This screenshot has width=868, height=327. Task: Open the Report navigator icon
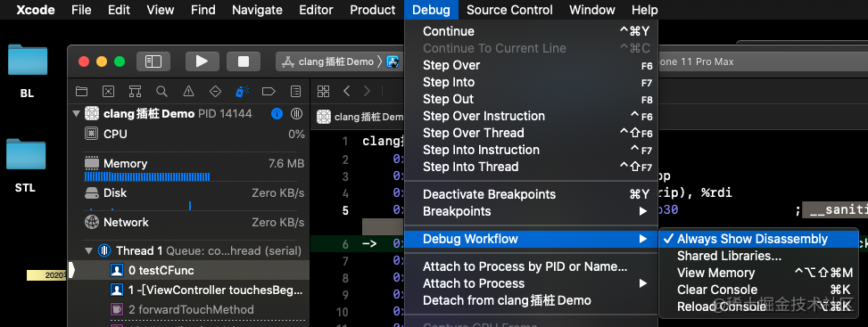click(x=296, y=91)
